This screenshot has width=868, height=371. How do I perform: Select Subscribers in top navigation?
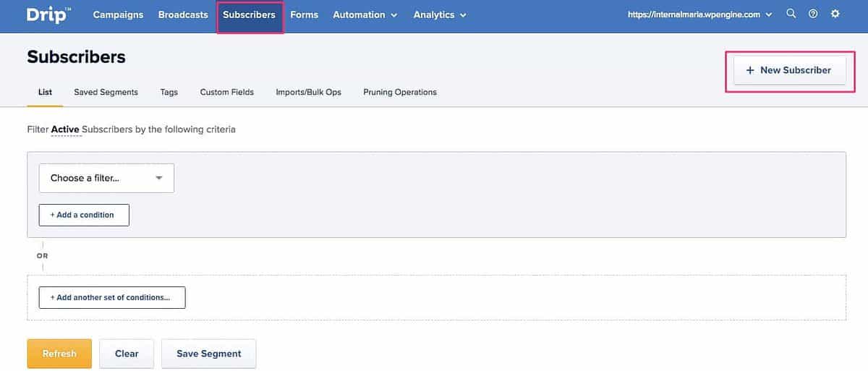click(x=250, y=15)
